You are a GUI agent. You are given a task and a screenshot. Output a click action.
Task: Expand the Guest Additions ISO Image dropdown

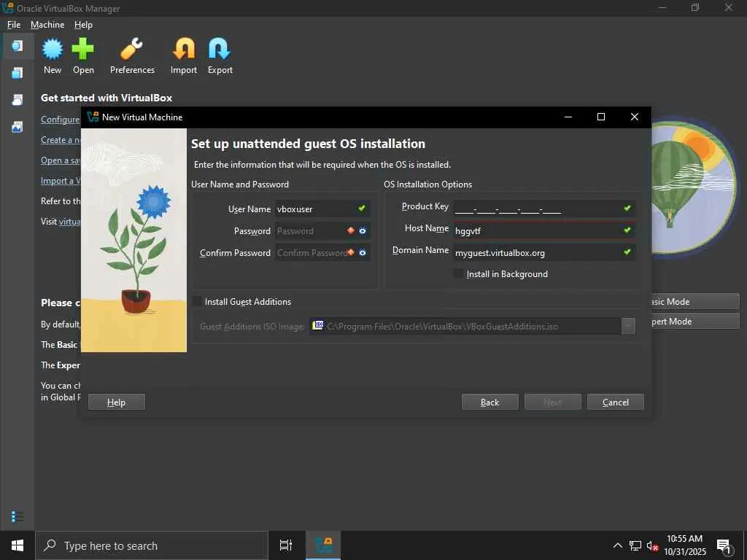pos(628,326)
